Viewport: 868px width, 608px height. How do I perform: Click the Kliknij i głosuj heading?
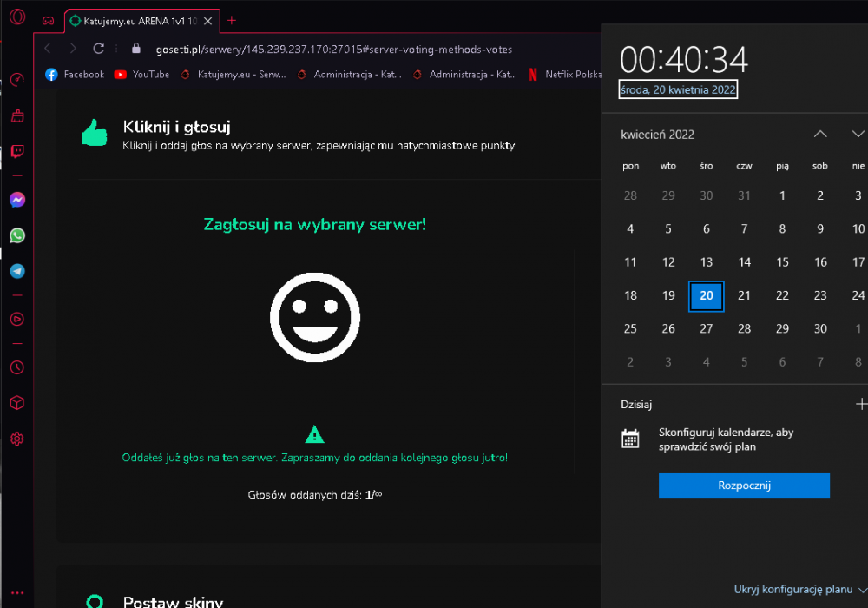click(x=176, y=127)
